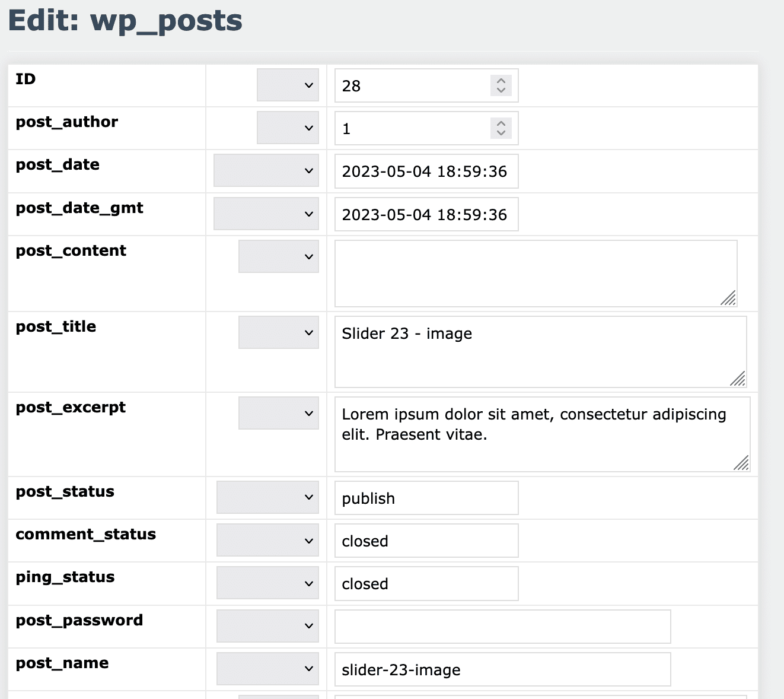The image size is (784, 699).
Task: Expand the function selector beside post_title
Action: tap(278, 332)
